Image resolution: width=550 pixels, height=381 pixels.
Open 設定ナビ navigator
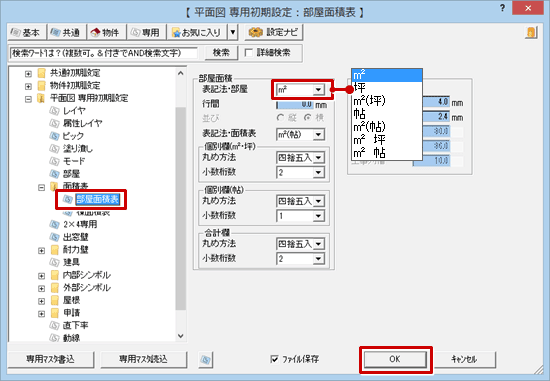274,32
